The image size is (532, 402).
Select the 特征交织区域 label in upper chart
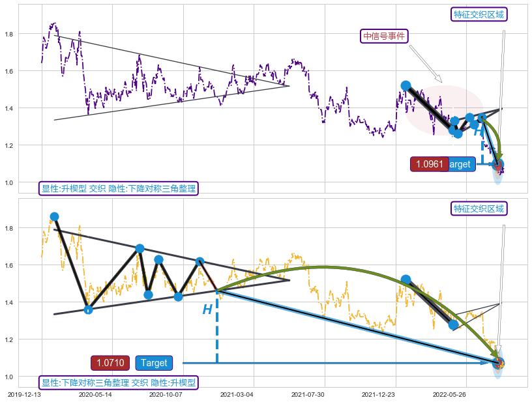pyautogui.click(x=479, y=14)
